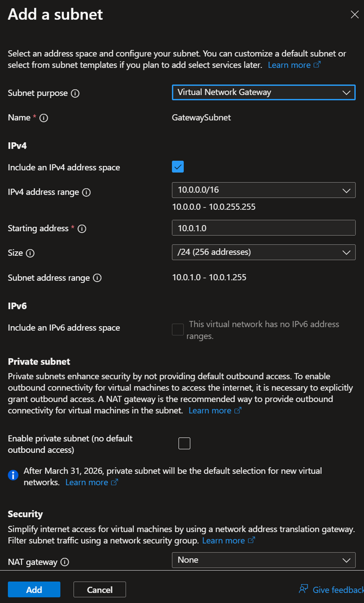The height and width of the screenshot is (603, 364).
Task: Click info icon beside Starting address
Action: pos(82,229)
